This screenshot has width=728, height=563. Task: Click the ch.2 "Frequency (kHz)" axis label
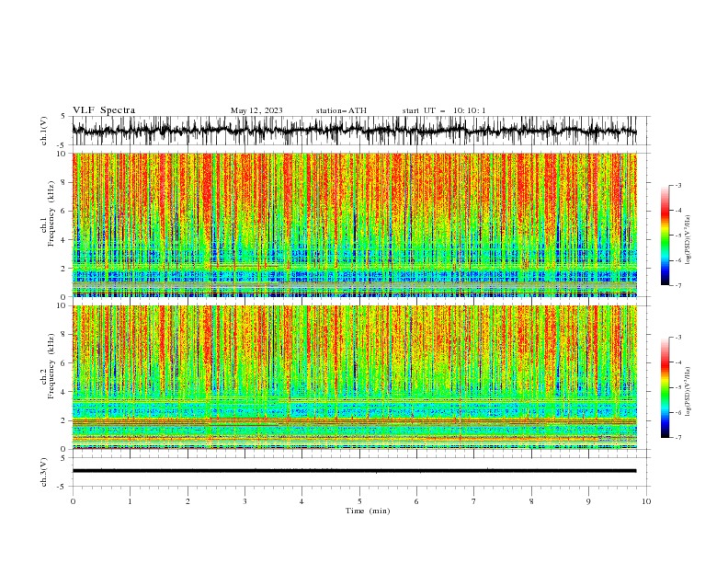51,366
